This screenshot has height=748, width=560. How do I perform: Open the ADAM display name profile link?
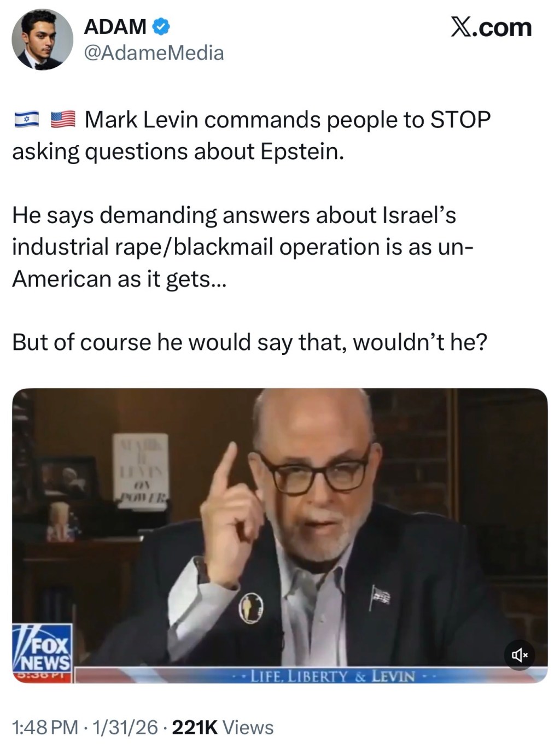tap(115, 26)
